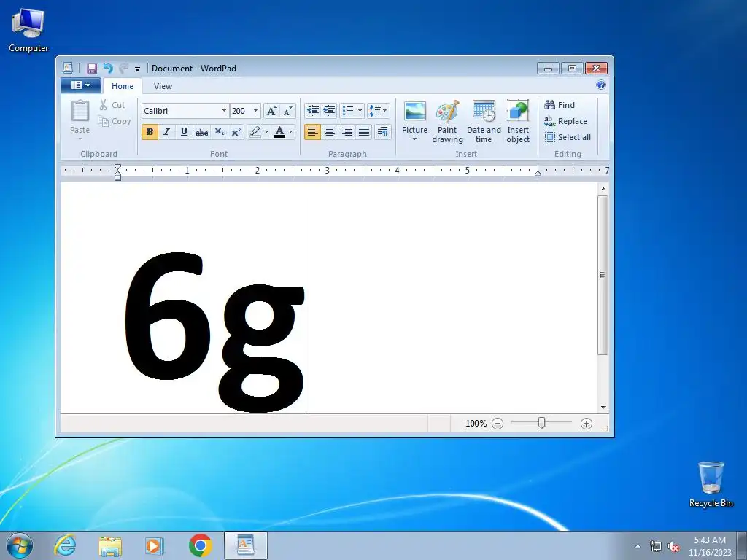Show hidden system tray icons arrow
This screenshot has width=747, height=560.
tap(638, 547)
